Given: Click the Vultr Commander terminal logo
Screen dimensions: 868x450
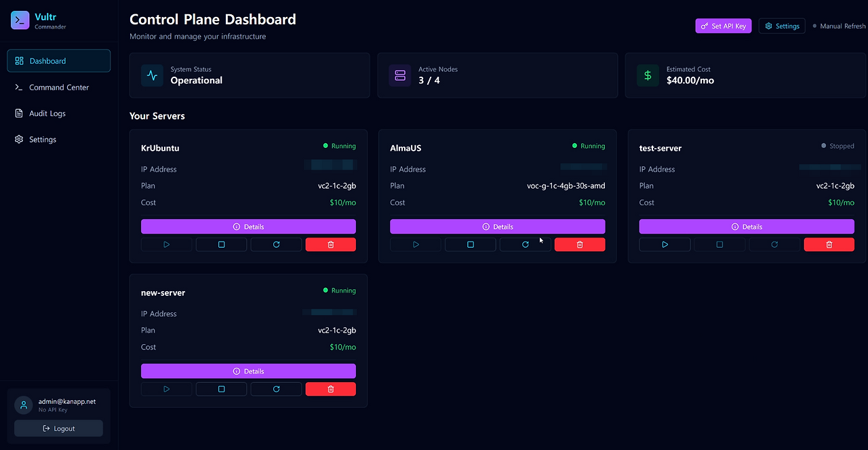Looking at the screenshot, I should click(x=20, y=20).
